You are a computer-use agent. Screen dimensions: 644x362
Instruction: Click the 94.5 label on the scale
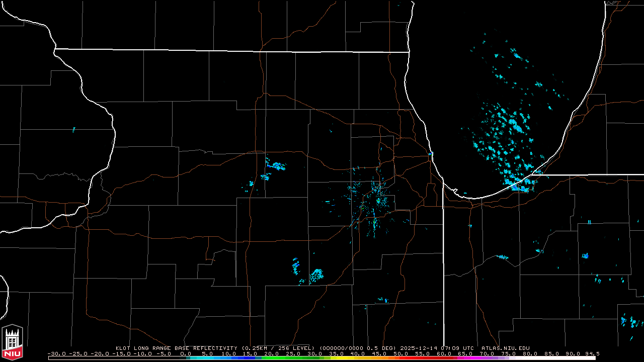pos(592,353)
